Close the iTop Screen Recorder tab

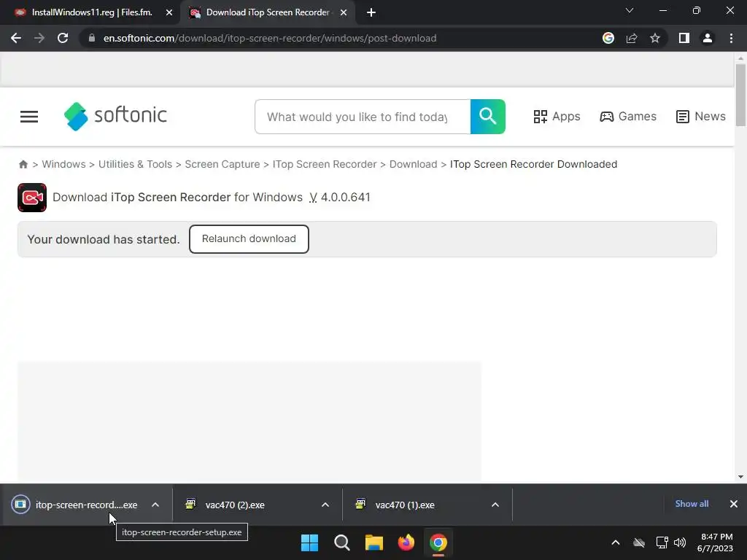click(344, 13)
